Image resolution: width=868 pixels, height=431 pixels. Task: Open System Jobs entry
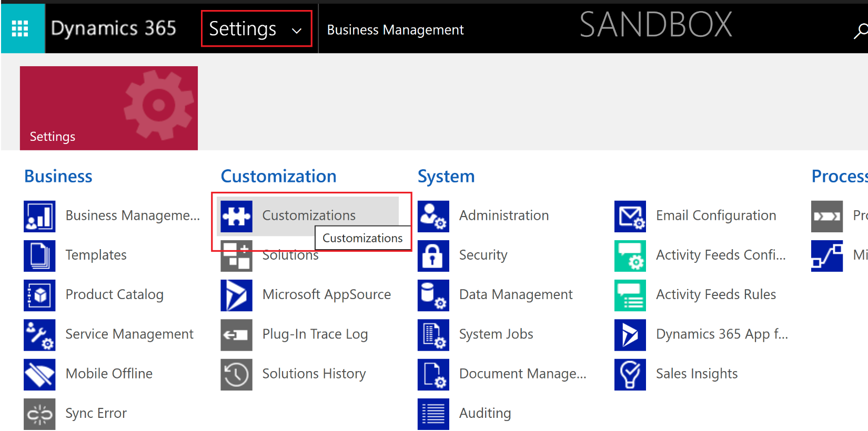coord(496,334)
